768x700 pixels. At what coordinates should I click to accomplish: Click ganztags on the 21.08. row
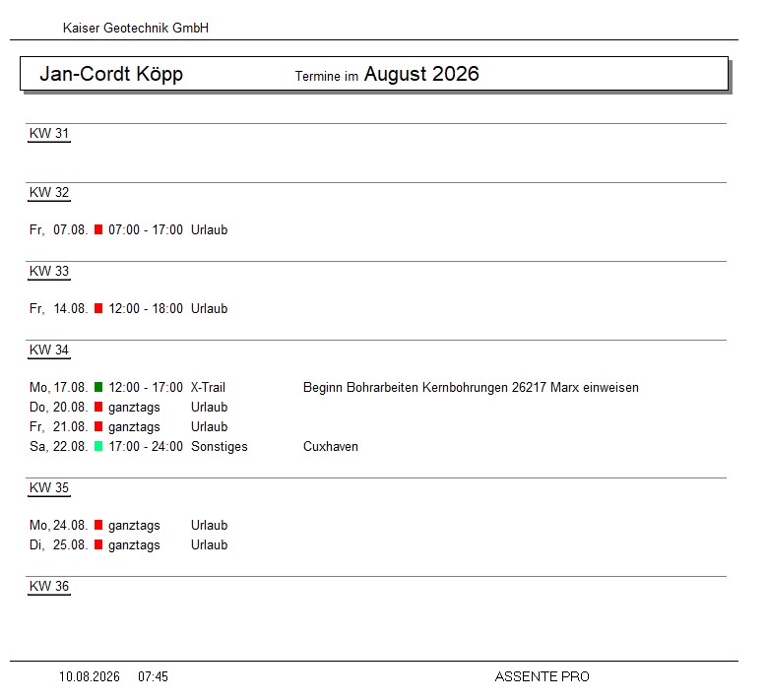pyautogui.click(x=134, y=427)
